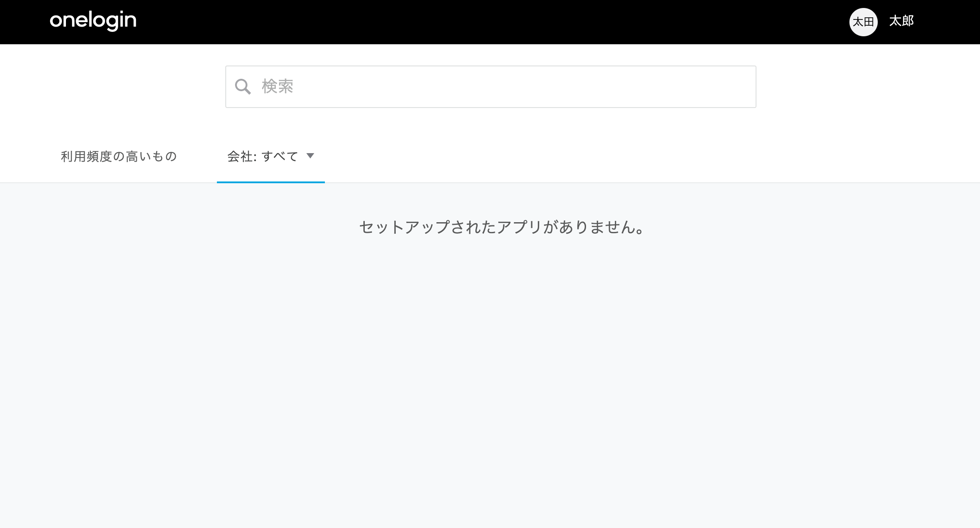Click the 検索 search field
This screenshot has width=980, height=528.
coord(490,87)
